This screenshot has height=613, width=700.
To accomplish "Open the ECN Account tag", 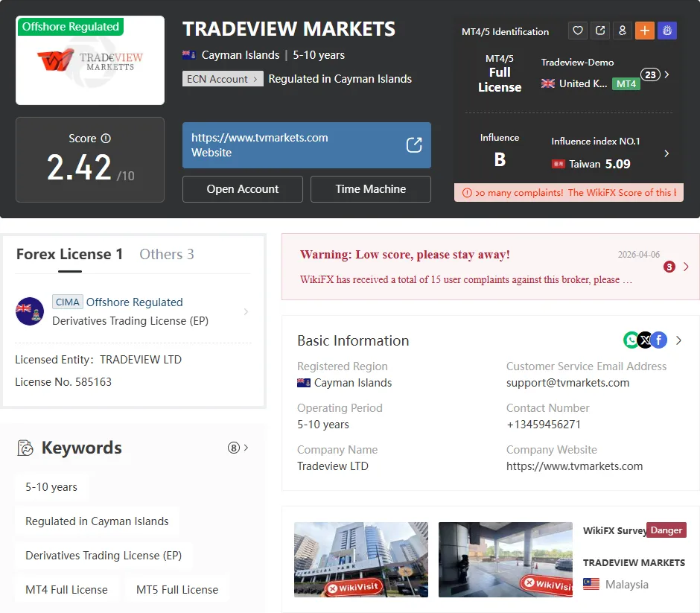I will click(223, 79).
